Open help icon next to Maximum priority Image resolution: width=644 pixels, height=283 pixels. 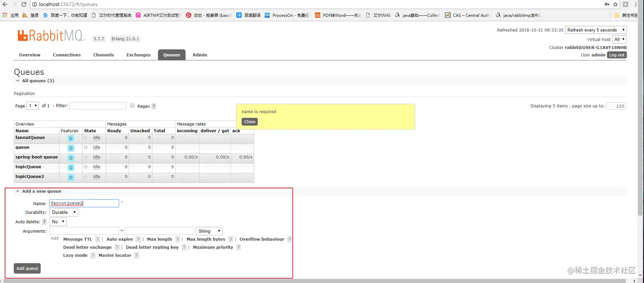click(x=239, y=247)
